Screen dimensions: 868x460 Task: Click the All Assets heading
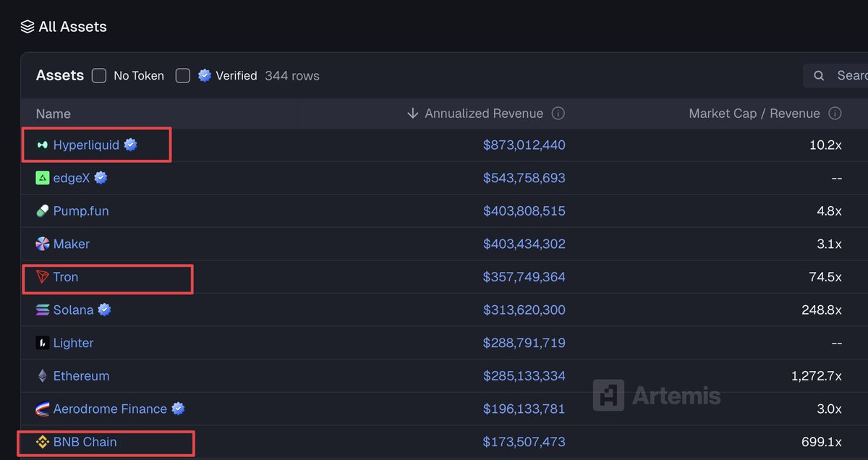point(72,27)
